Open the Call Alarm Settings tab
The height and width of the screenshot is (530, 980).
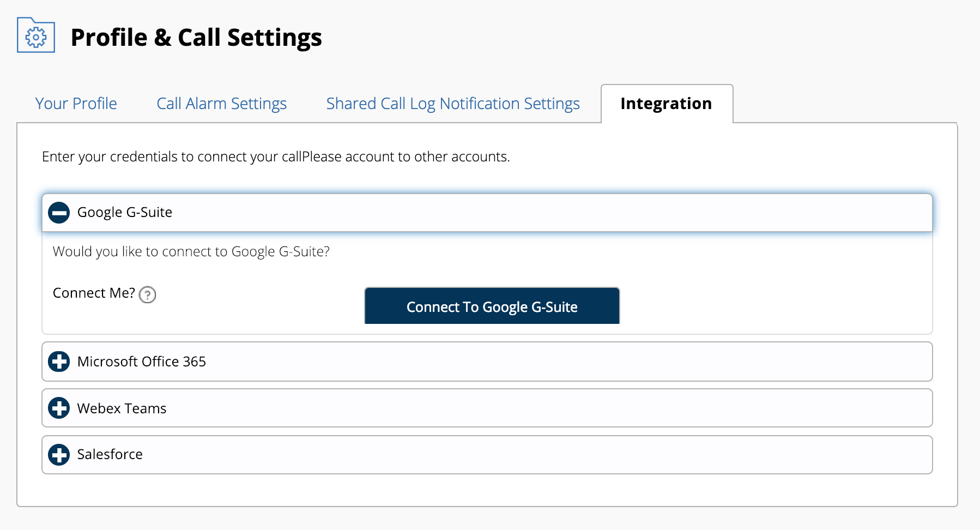tap(221, 104)
